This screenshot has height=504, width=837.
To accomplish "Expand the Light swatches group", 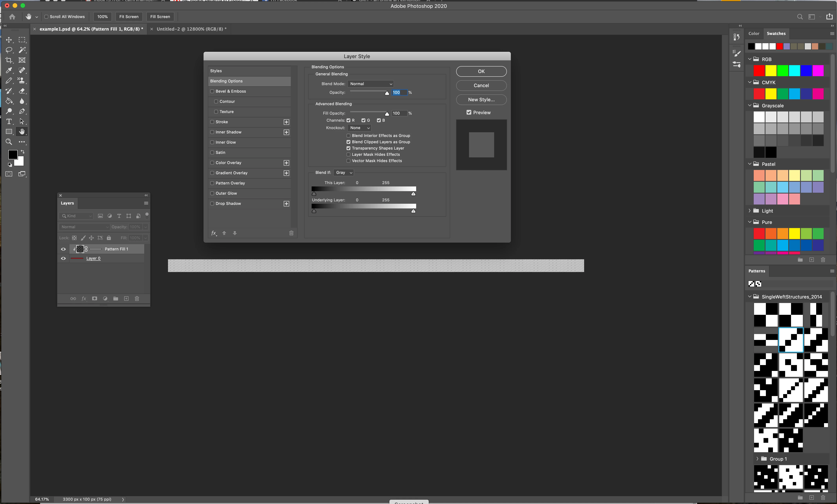I will (x=749, y=211).
